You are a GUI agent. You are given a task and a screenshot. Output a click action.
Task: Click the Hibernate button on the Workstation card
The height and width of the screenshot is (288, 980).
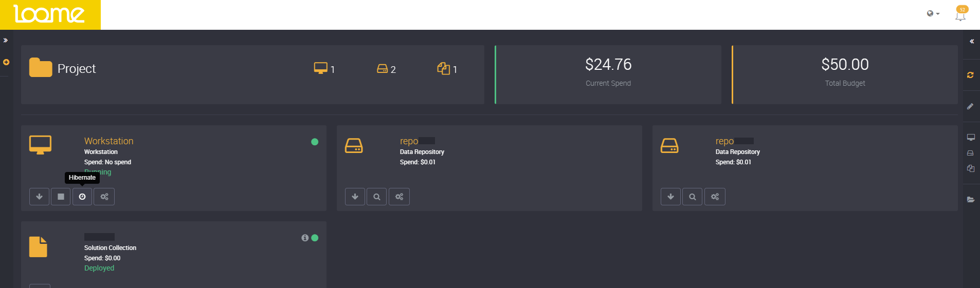82,197
